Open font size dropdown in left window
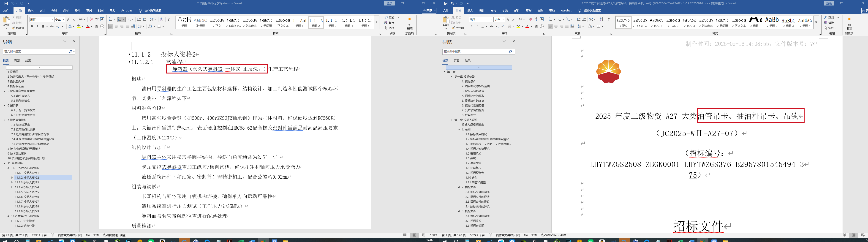868x242 pixels. (x=63, y=19)
